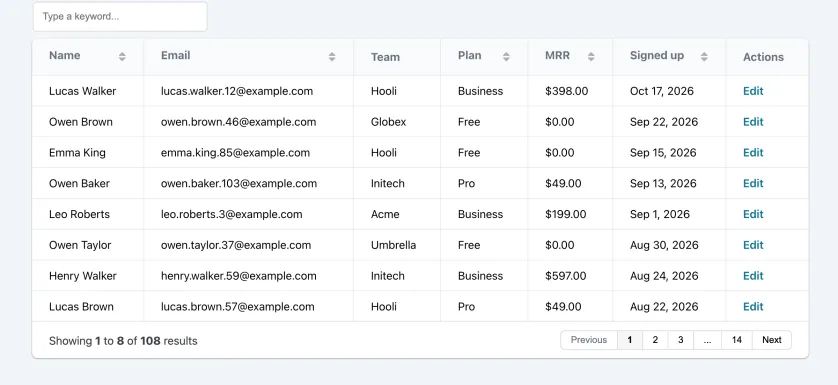Open Edit for Emma King
This screenshot has width=838, height=385.
pos(753,152)
